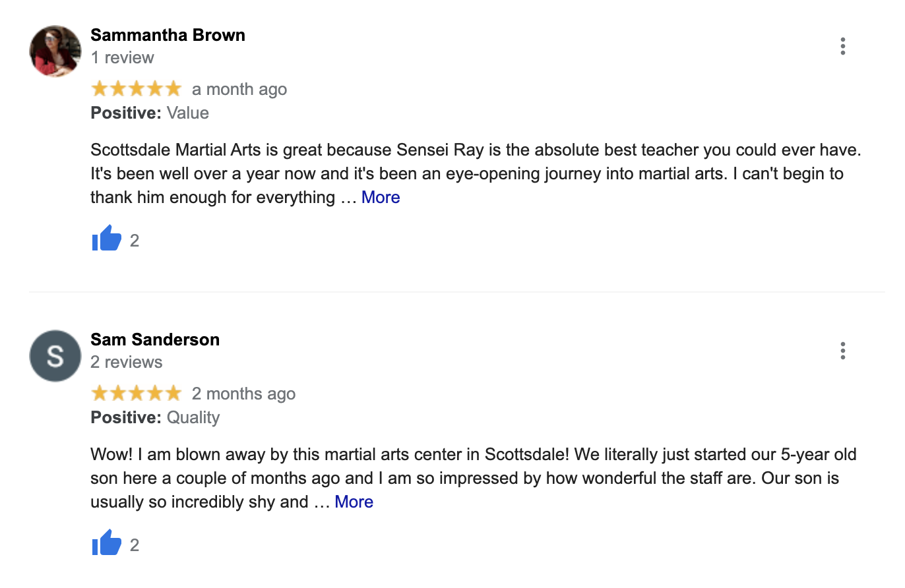The height and width of the screenshot is (588, 905).
Task: Click the star rating on Sam Sanderson's review
Action: (x=136, y=394)
